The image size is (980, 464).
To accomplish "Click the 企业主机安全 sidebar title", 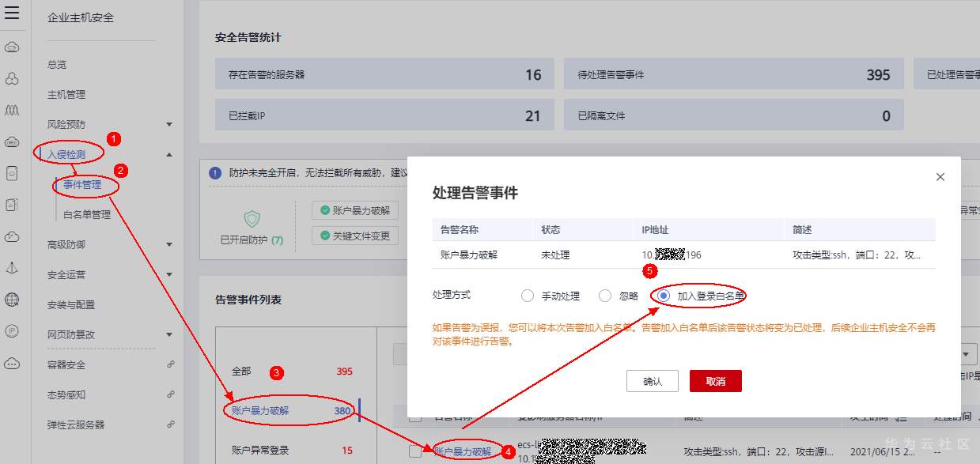I will pyautogui.click(x=81, y=17).
